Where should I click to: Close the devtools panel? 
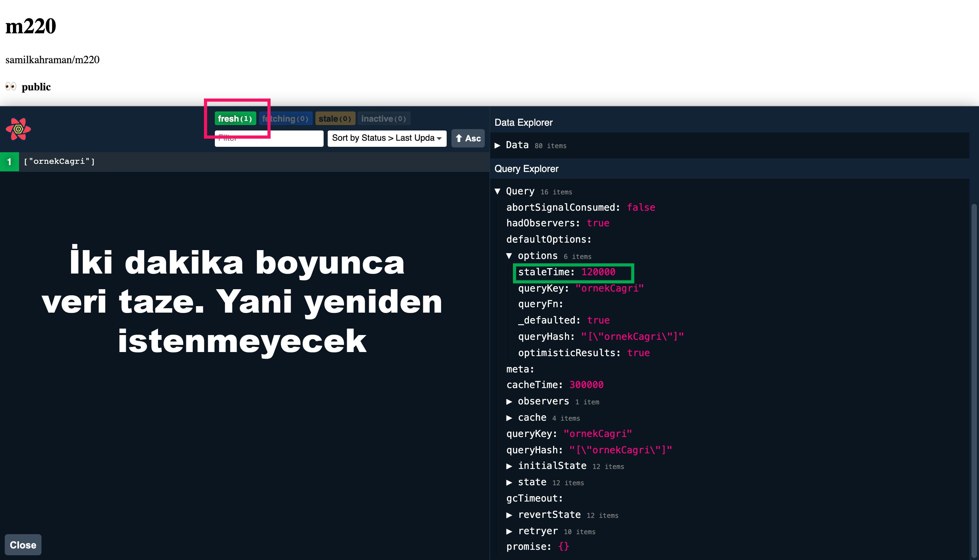click(23, 545)
